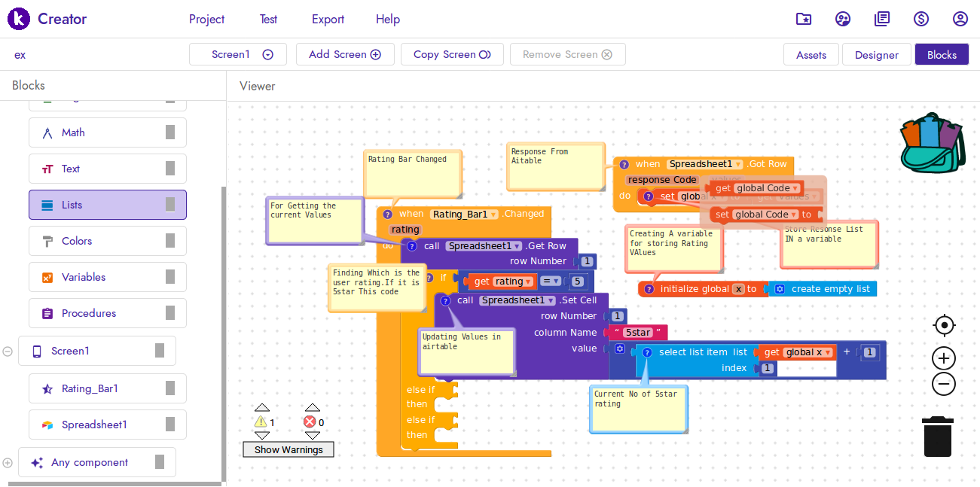Toggle the comment on Rating_Bar1 Changed block
Image resolution: width=980 pixels, height=487 pixels.
click(388, 215)
